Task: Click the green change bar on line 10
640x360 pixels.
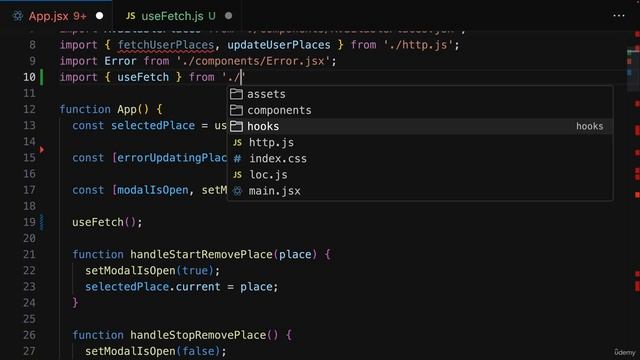Action: coord(42,77)
